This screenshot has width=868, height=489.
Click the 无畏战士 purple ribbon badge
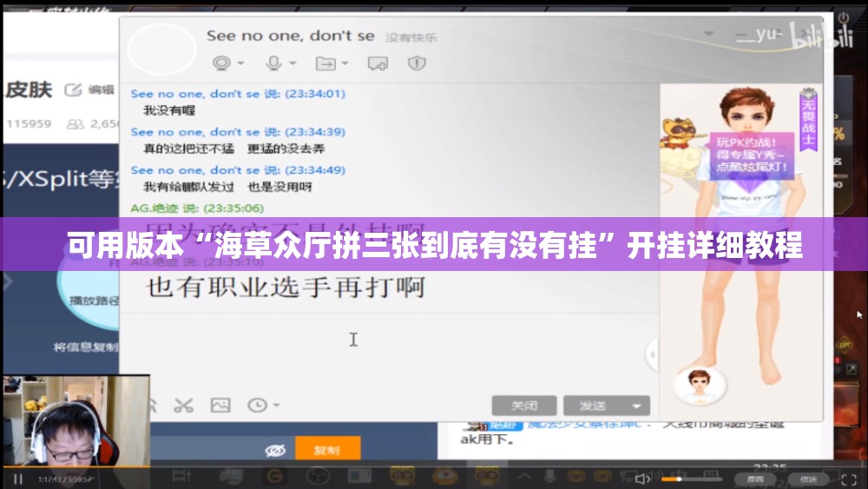(x=808, y=119)
